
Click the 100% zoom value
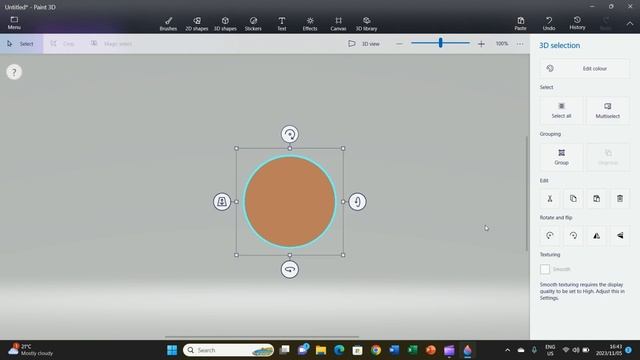pos(502,44)
